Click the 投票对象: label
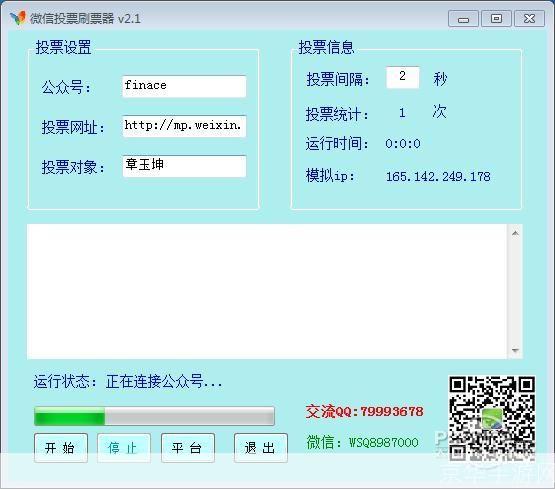This screenshot has width=555, height=489. [73, 167]
